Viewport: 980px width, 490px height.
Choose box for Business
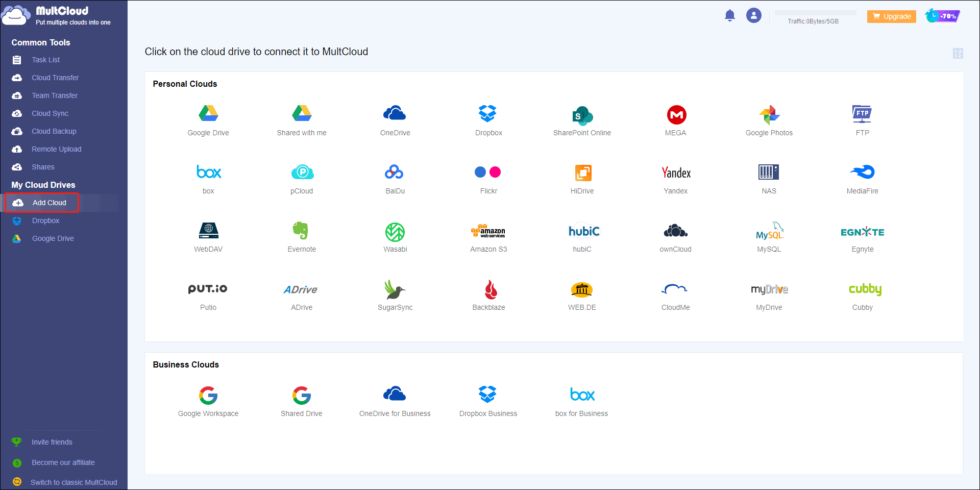click(x=582, y=395)
